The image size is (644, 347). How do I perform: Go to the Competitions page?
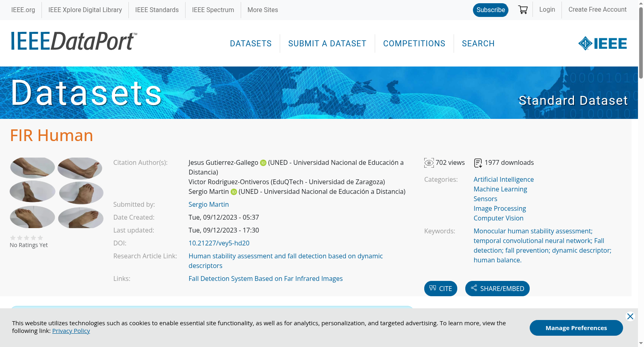tap(414, 44)
